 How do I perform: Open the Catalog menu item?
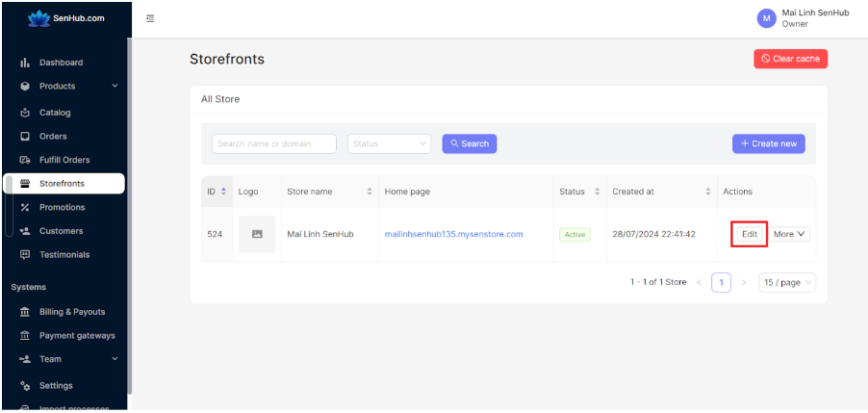tap(64, 113)
